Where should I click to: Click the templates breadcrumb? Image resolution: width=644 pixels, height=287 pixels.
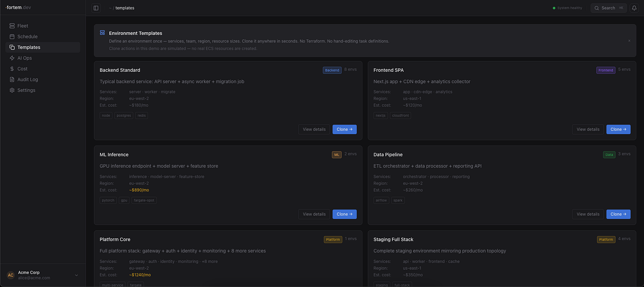coord(125,8)
